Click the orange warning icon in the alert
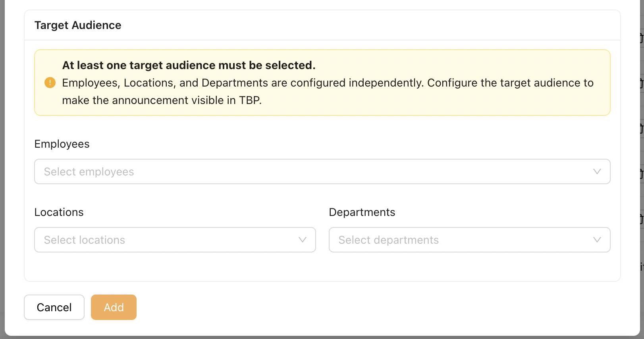644x339 pixels. pos(50,83)
